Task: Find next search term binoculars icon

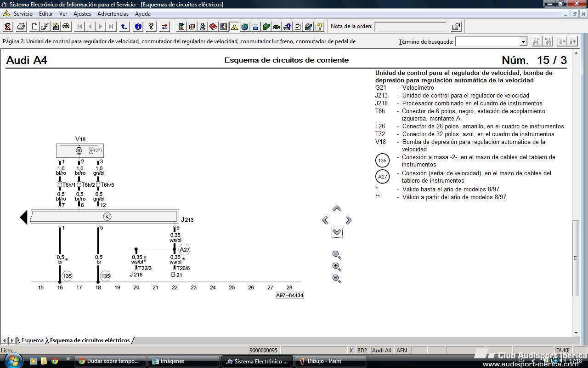Action: pyautogui.click(x=537, y=41)
